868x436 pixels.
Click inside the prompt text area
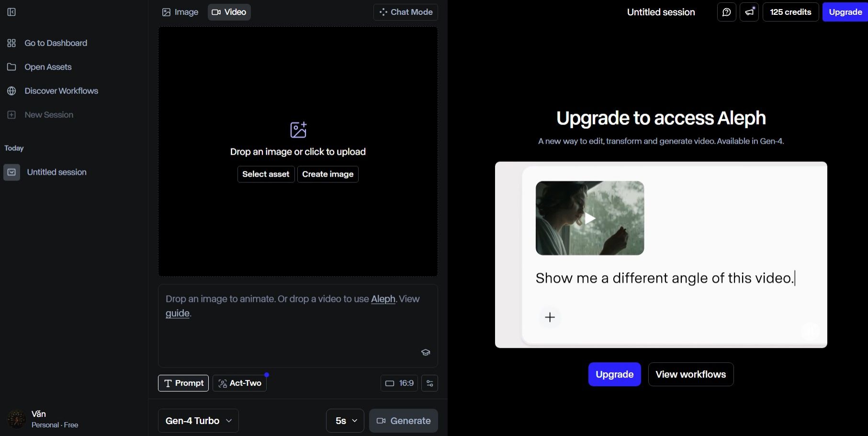pyautogui.click(x=298, y=326)
